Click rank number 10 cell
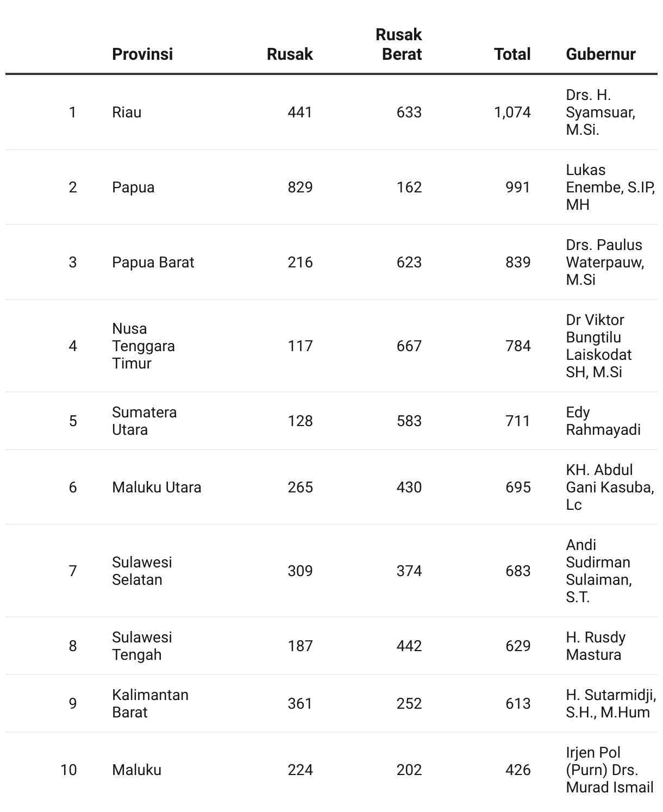 point(68,770)
